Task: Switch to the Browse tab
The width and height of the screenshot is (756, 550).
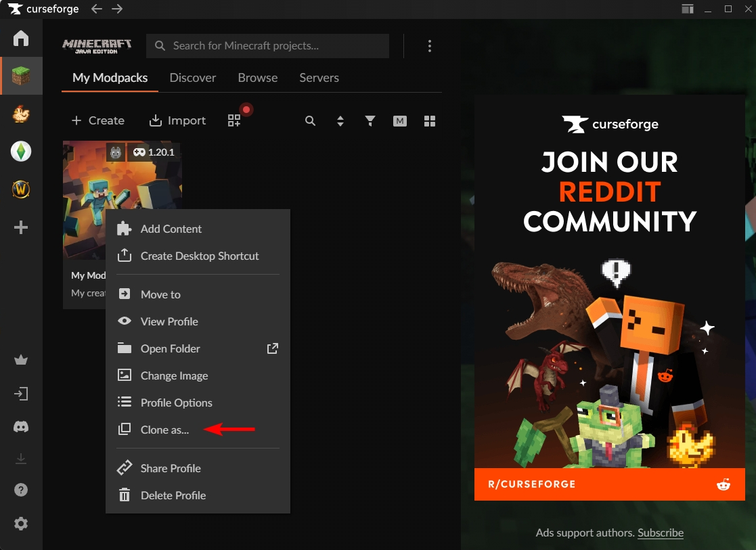Action: pyautogui.click(x=258, y=78)
